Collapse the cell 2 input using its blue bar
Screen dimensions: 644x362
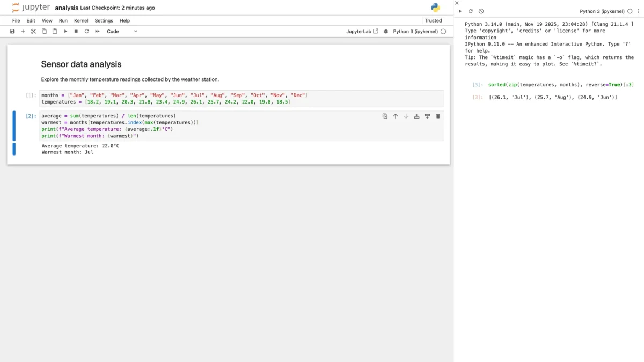point(14,125)
